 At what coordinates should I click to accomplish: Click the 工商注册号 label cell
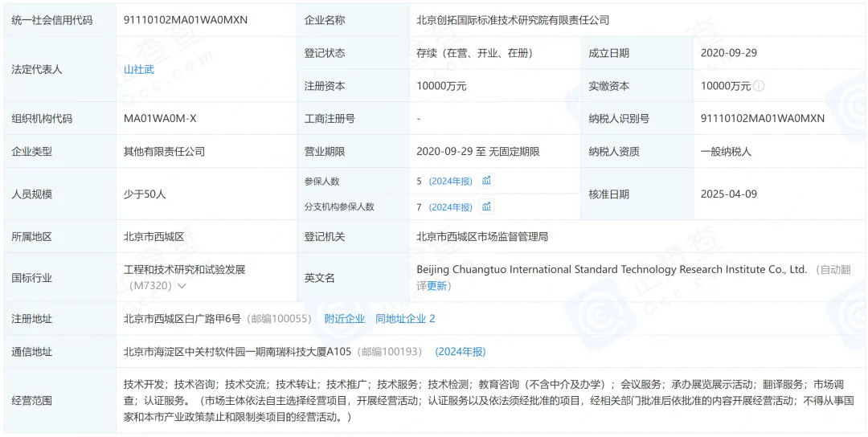pos(353,118)
